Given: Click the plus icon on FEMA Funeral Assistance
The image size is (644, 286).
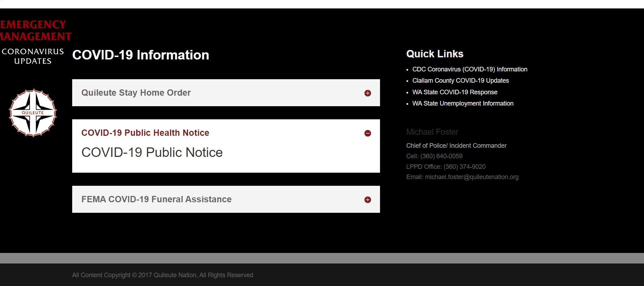Looking at the screenshot, I should point(367,200).
